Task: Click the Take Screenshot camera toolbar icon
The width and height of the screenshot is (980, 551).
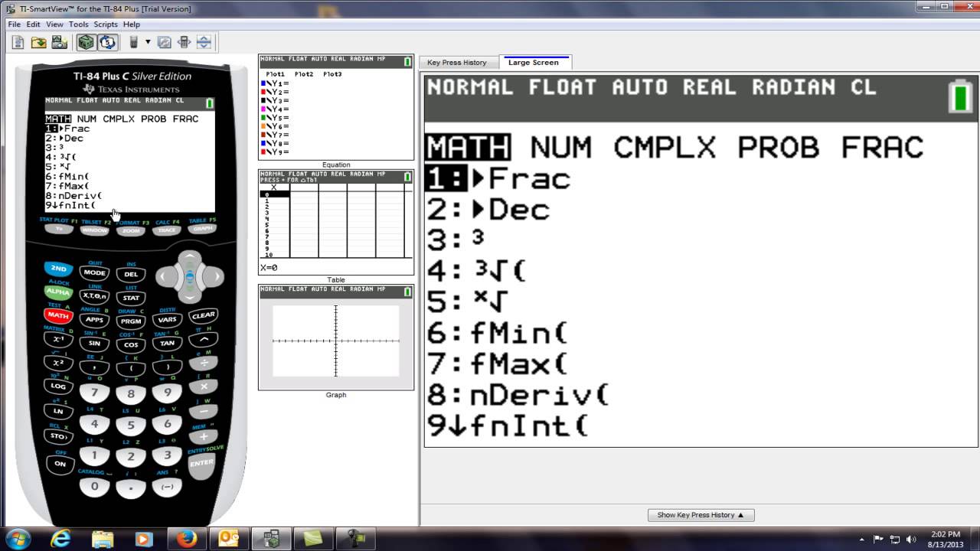Action: [59, 42]
